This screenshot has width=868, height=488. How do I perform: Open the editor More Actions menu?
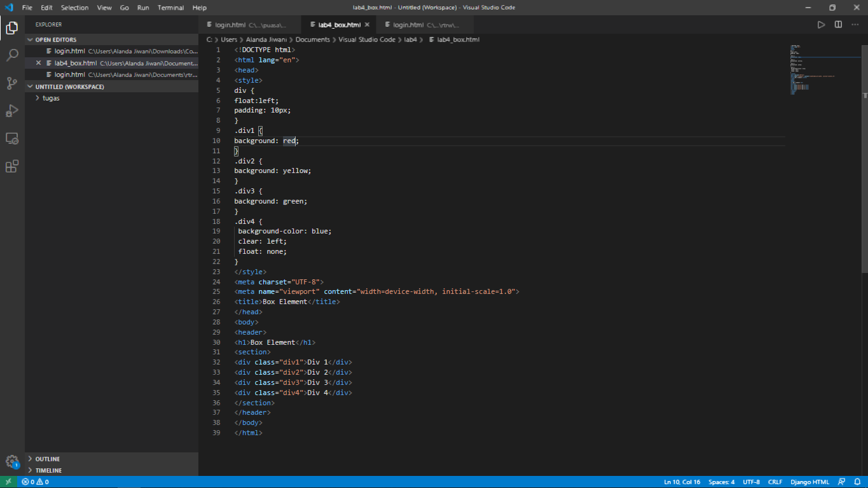(x=855, y=25)
